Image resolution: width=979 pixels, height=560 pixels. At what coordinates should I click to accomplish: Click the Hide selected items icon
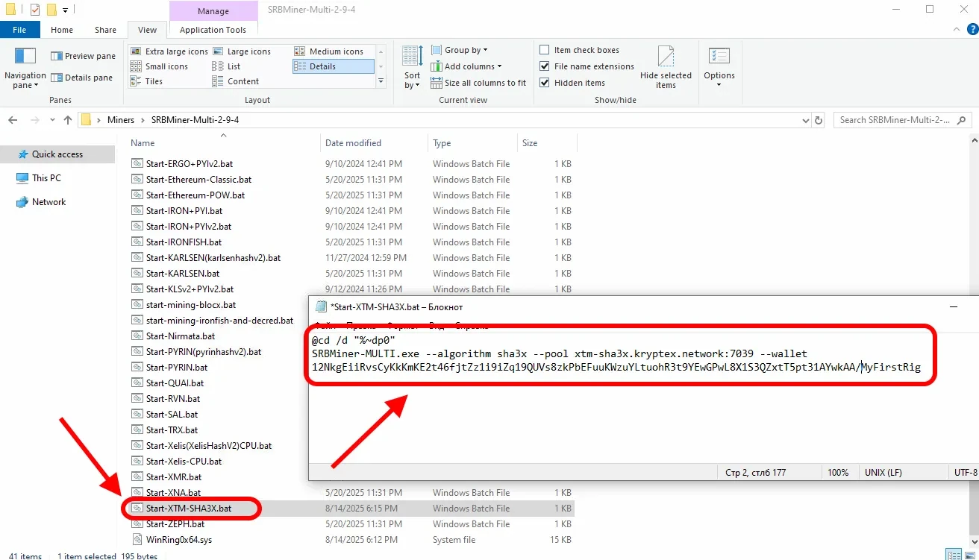pos(666,57)
